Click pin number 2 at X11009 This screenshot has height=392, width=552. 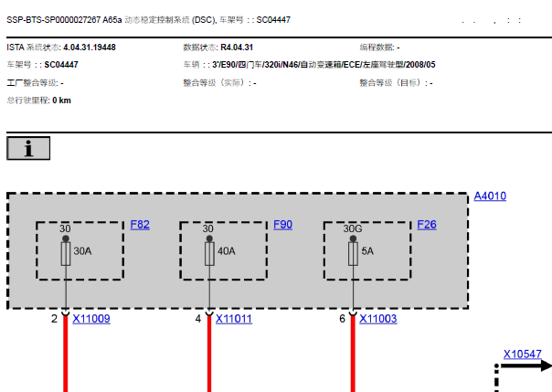coord(54,319)
